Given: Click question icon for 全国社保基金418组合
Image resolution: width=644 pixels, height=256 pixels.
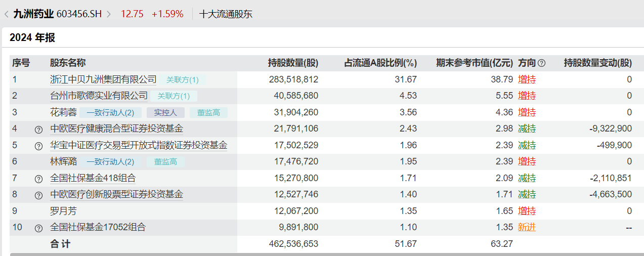Looking at the screenshot, I should (38, 179).
